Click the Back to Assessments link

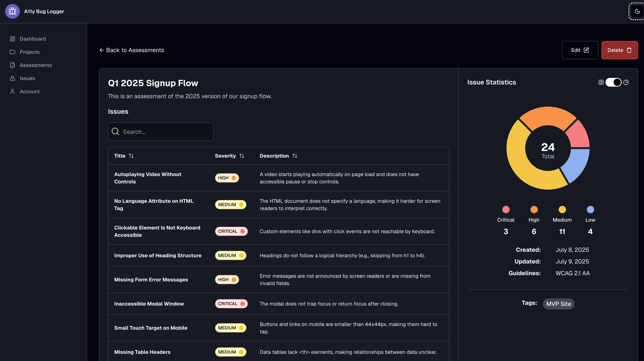click(132, 50)
